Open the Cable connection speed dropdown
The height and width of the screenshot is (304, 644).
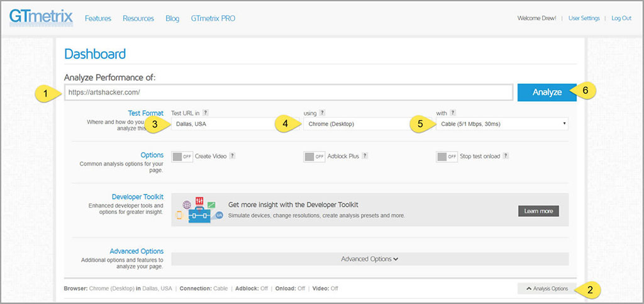tap(502, 123)
